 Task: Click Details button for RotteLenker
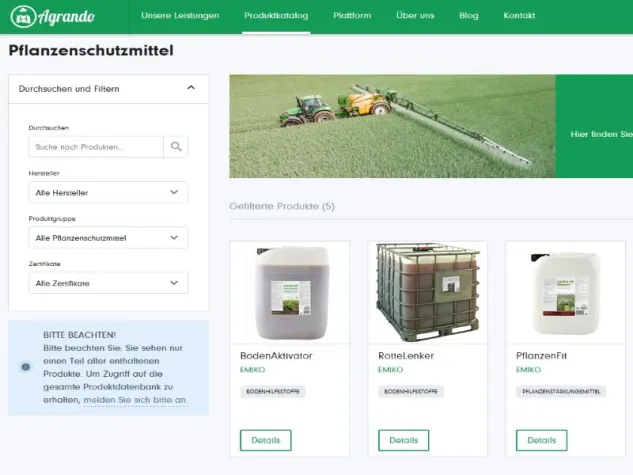[x=404, y=440]
